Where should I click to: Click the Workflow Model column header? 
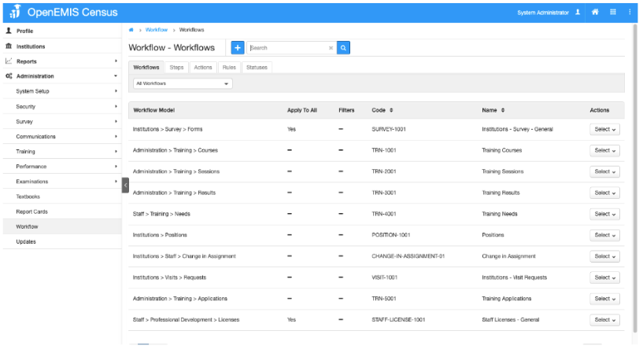[153, 110]
